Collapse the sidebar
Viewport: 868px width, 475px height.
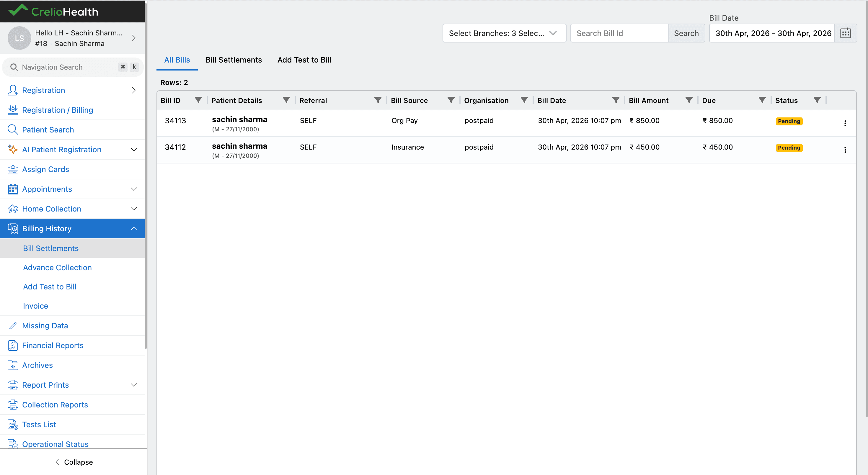(74, 462)
